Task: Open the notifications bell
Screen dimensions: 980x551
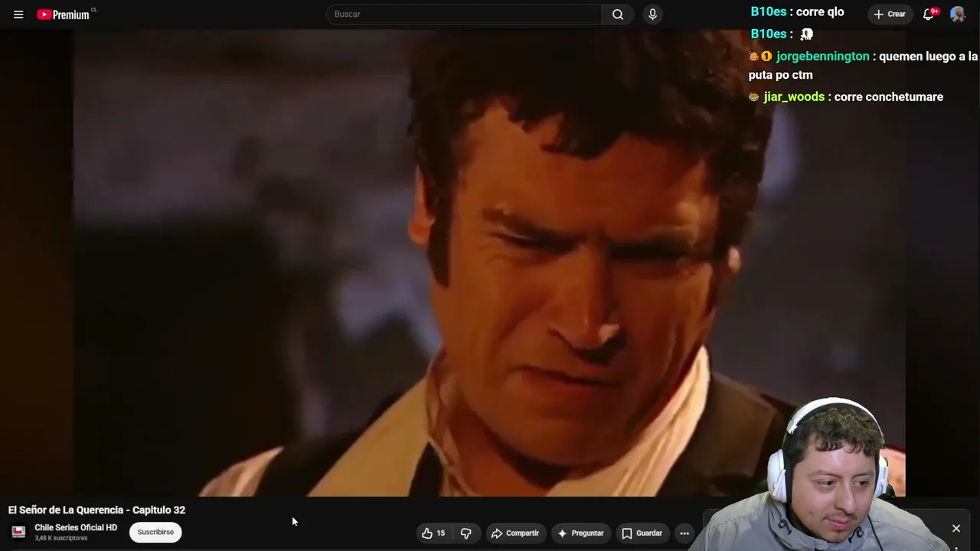Action: point(929,15)
